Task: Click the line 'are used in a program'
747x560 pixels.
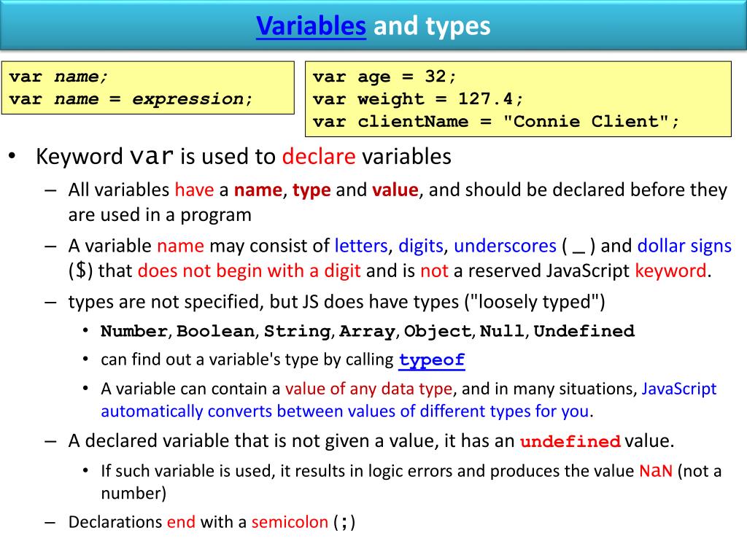Action: [x=160, y=215]
